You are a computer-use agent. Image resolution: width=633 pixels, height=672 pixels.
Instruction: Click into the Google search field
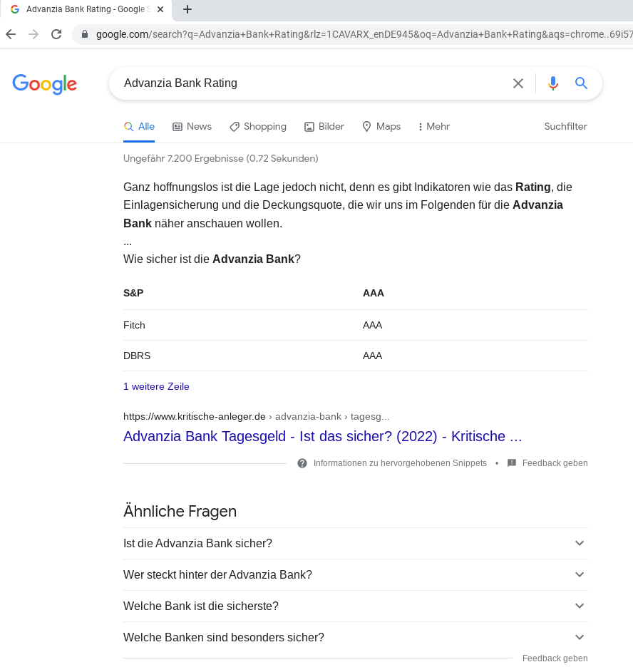tap(307, 83)
